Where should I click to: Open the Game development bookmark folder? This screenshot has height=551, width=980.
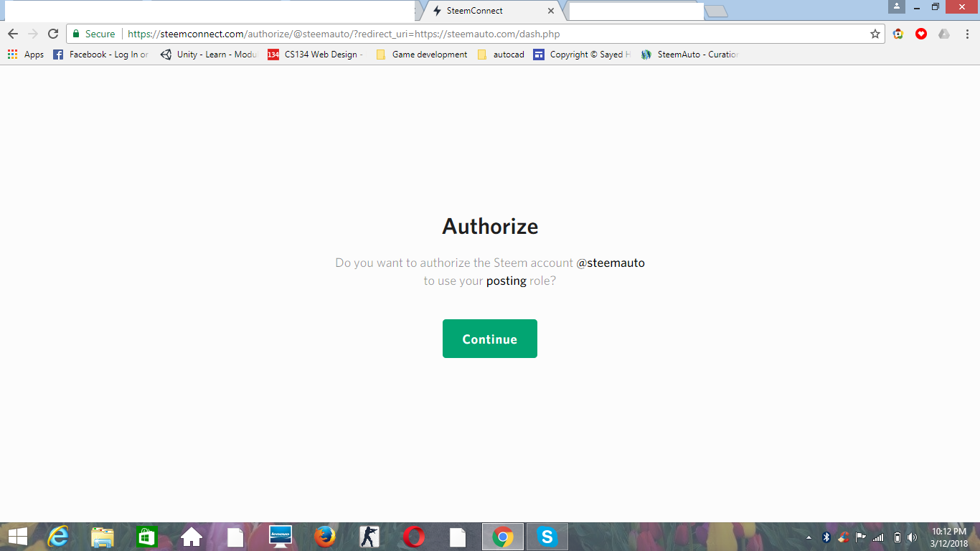[x=422, y=55]
